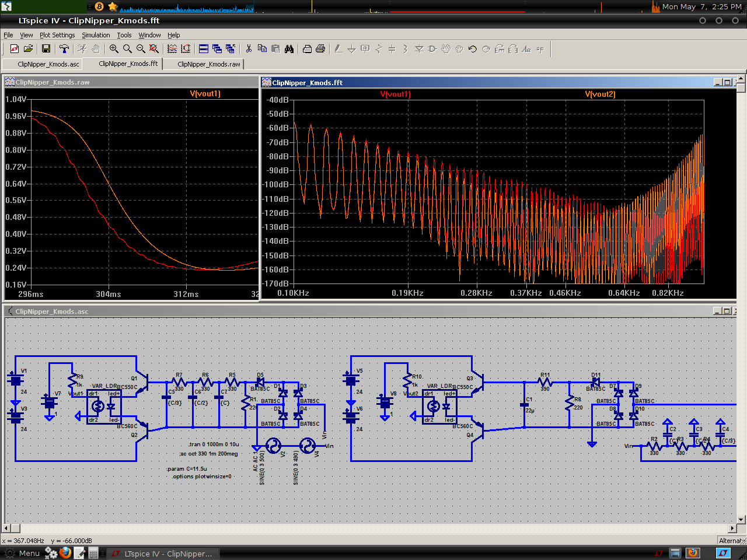Image resolution: width=747 pixels, height=560 pixels.
Task: Select the Draw Wire pencil tool
Action: point(338,49)
